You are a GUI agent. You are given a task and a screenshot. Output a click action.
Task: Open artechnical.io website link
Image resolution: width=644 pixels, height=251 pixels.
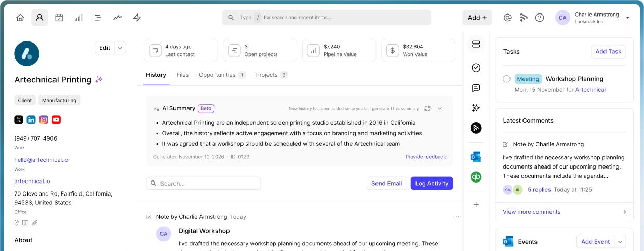pyautogui.click(x=32, y=181)
